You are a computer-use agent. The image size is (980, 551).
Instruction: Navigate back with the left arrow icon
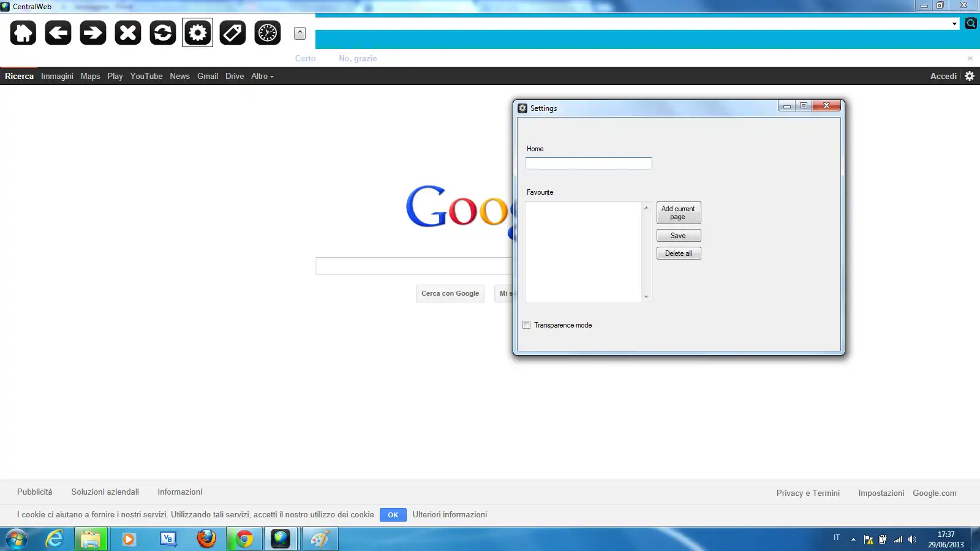coord(58,32)
